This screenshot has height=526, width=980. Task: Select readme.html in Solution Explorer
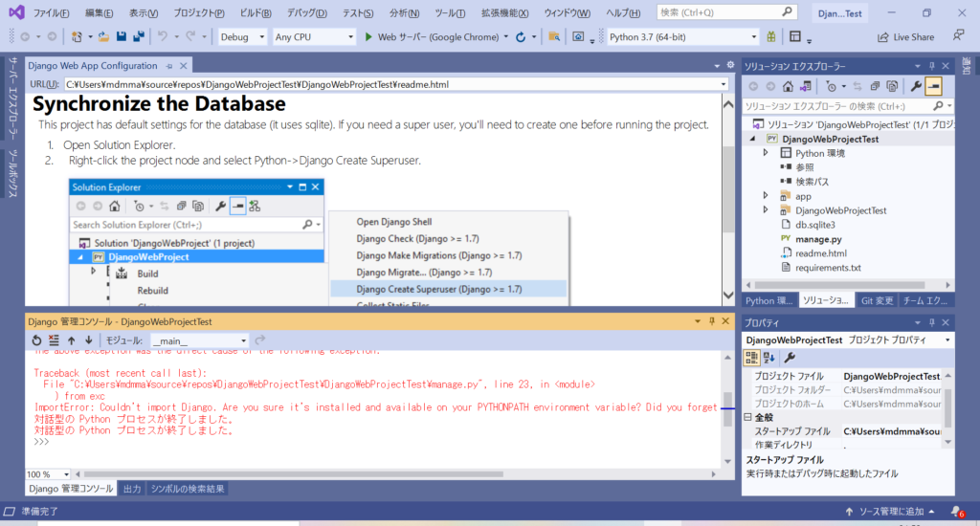click(x=820, y=253)
